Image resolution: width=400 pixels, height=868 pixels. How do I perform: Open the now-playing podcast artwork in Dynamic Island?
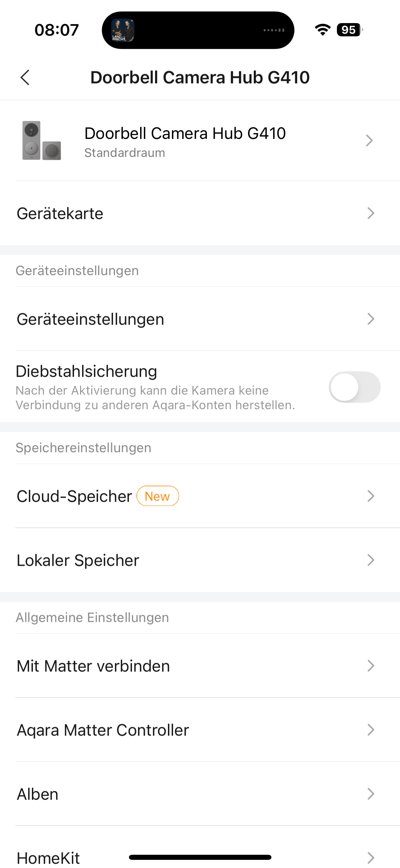(123, 30)
